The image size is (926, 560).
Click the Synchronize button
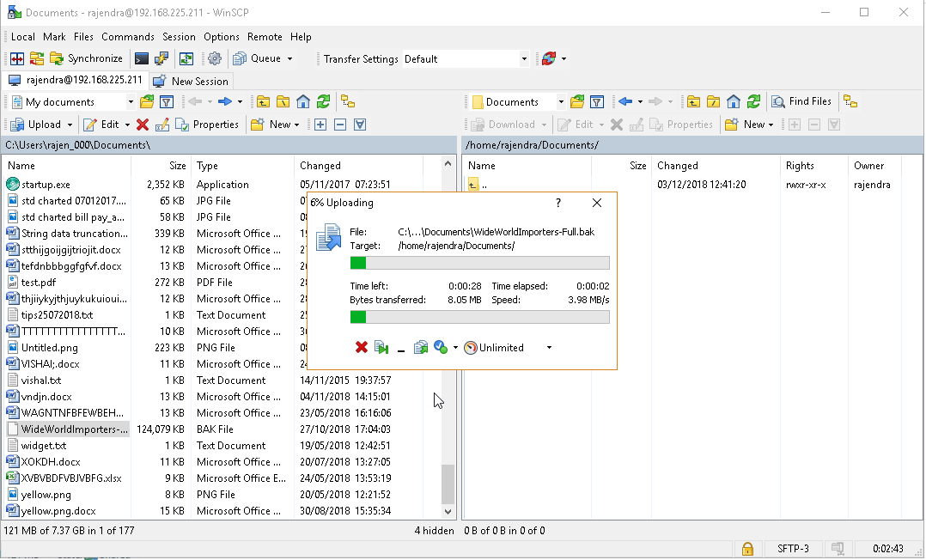click(87, 59)
